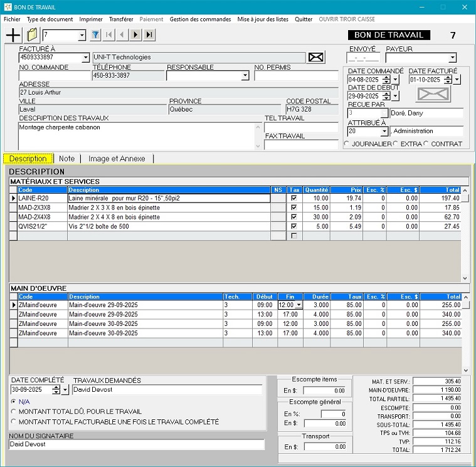Click the filter funnel icon
Screen dimensions: 476x467
[x=95, y=35]
